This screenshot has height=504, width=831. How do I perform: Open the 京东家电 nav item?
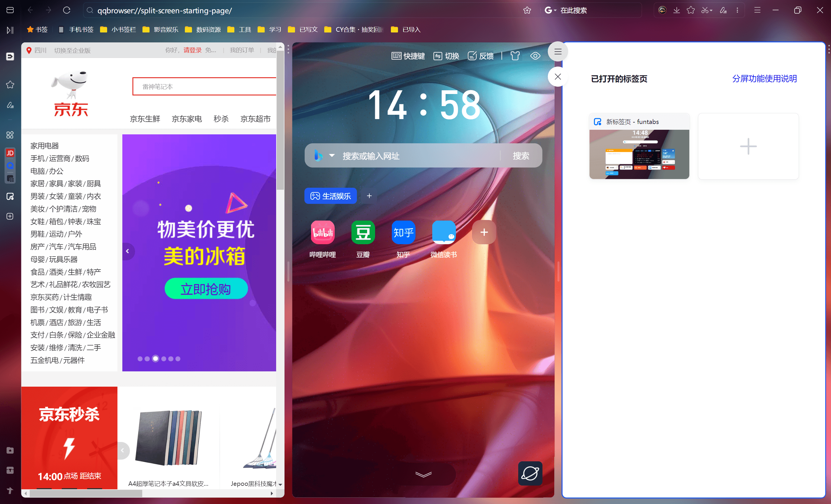(187, 119)
